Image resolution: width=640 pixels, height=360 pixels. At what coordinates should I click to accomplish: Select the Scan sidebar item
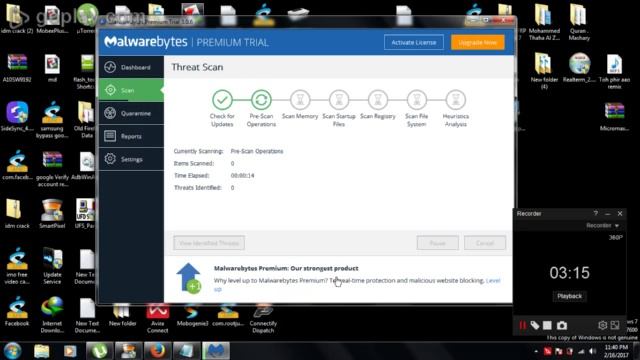click(131, 90)
